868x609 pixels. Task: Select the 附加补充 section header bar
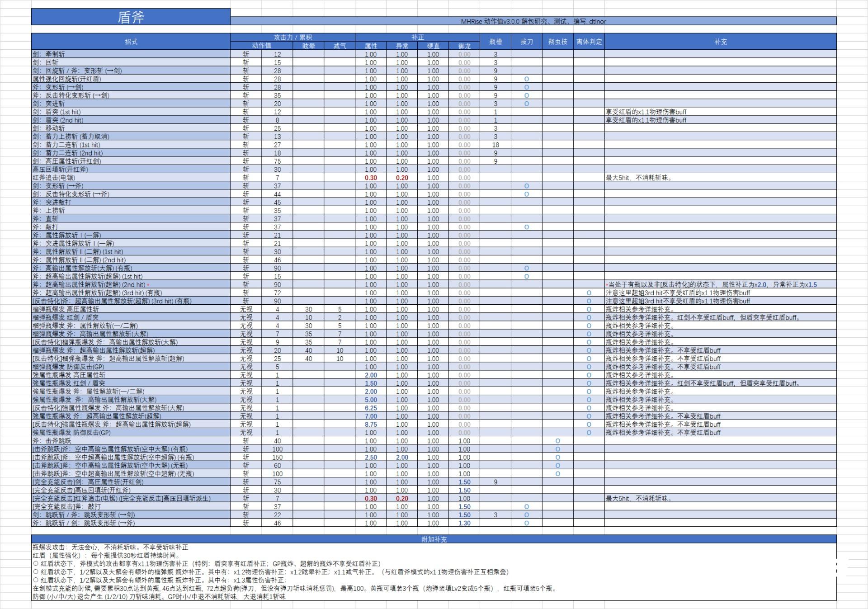click(x=434, y=539)
